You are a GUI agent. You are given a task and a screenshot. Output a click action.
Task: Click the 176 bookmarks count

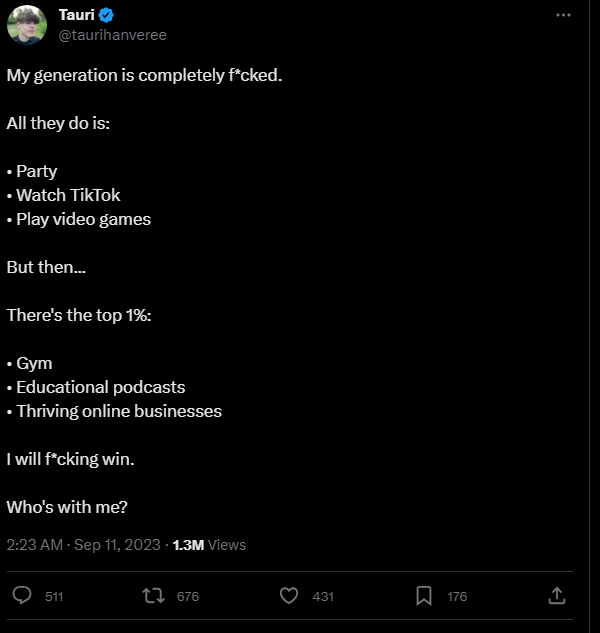pyautogui.click(x=457, y=596)
